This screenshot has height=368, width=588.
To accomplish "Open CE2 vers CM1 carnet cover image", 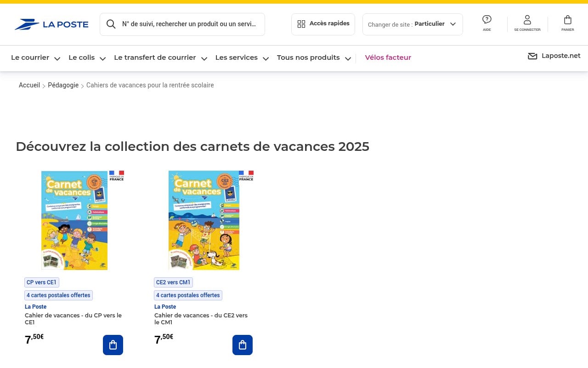I will coord(204,220).
